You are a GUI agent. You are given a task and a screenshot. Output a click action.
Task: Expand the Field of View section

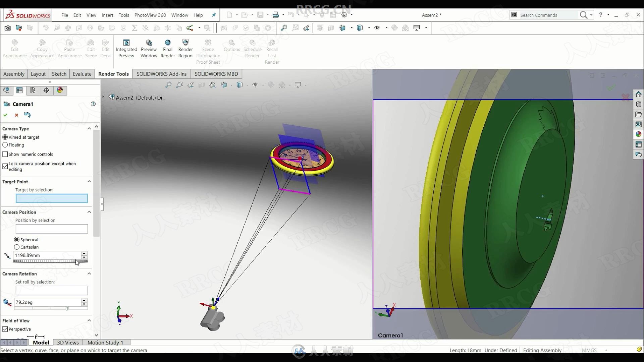point(89,320)
